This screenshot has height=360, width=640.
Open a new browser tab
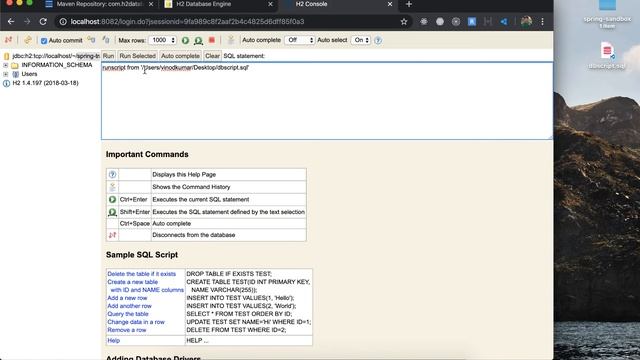[409, 4]
